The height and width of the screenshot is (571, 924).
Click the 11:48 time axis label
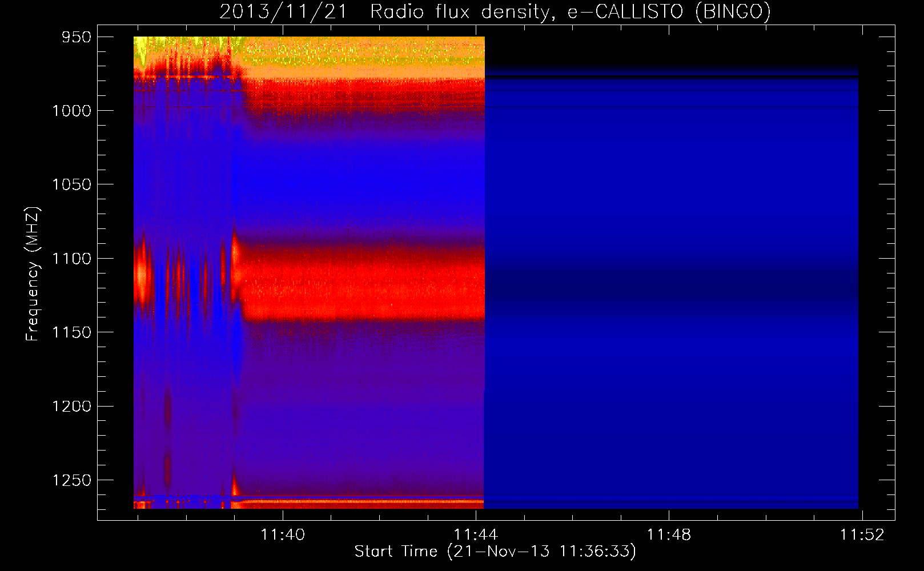click(x=669, y=534)
